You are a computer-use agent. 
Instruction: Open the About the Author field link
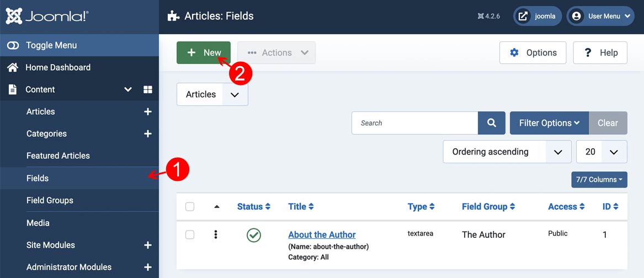click(322, 234)
